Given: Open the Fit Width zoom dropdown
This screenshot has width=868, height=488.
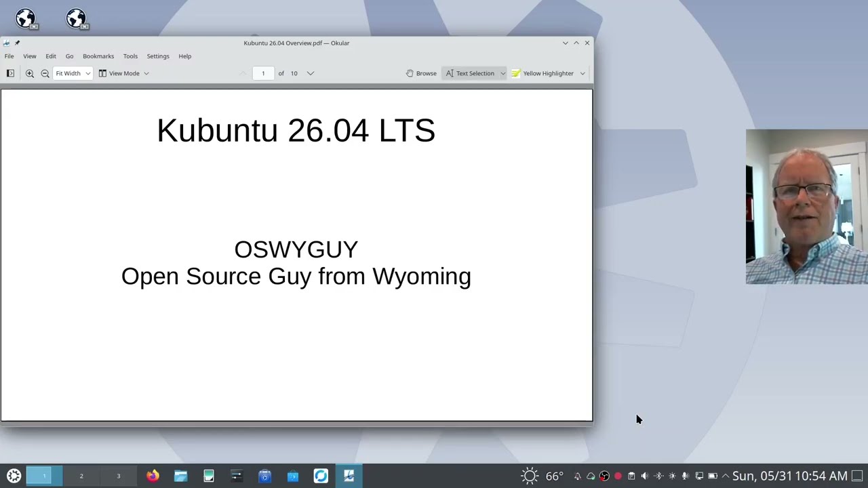Looking at the screenshot, I should click(x=73, y=73).
